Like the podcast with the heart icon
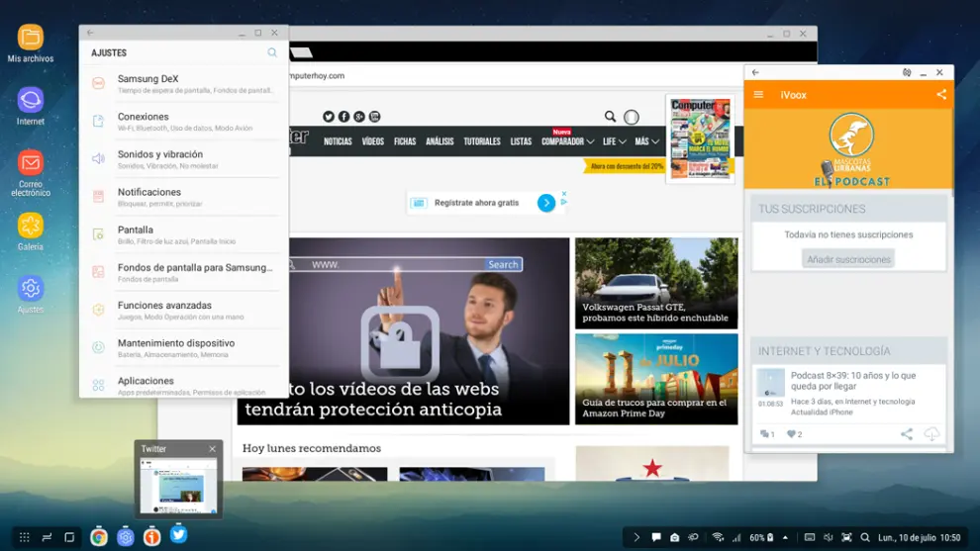The height and width of the screenshot is (551, 980). [x=792, y=434]
